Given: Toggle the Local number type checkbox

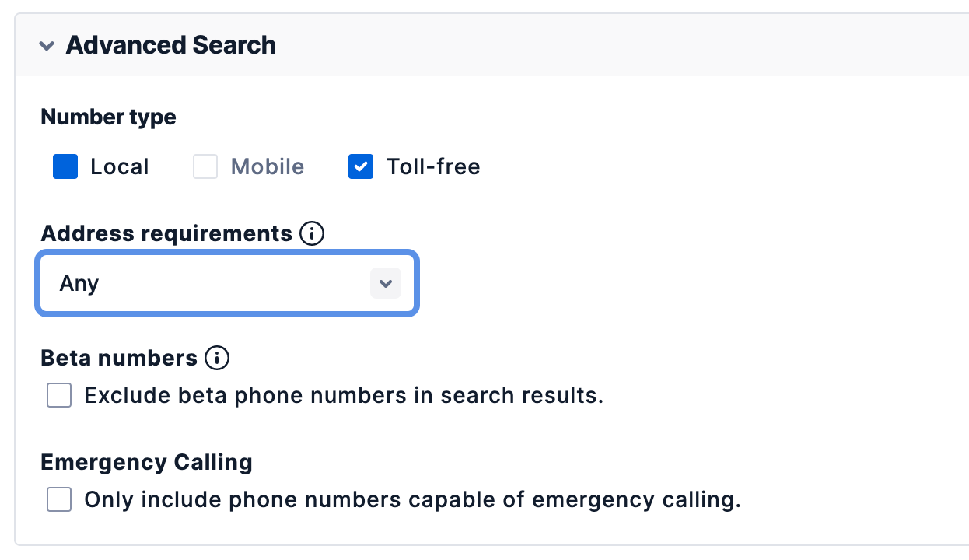Looking at the screenshot, I should click(x=65, y=166).
